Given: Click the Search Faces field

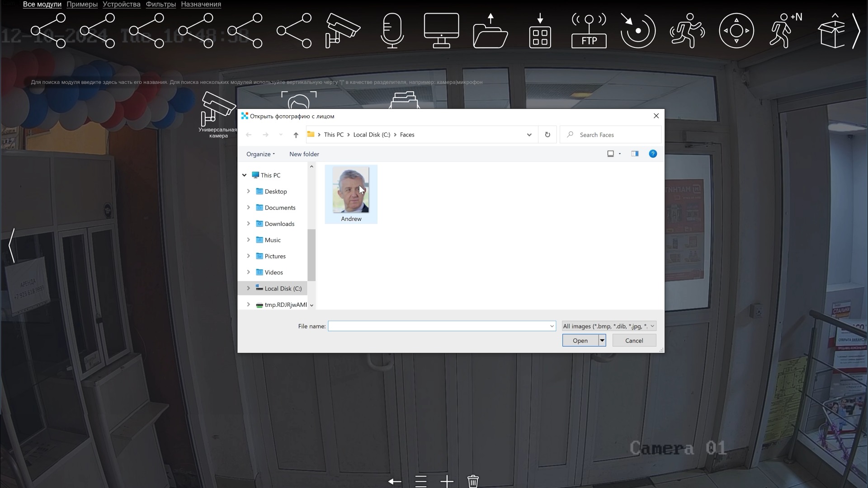Looking at the screenshot, I should pos(611,135).
